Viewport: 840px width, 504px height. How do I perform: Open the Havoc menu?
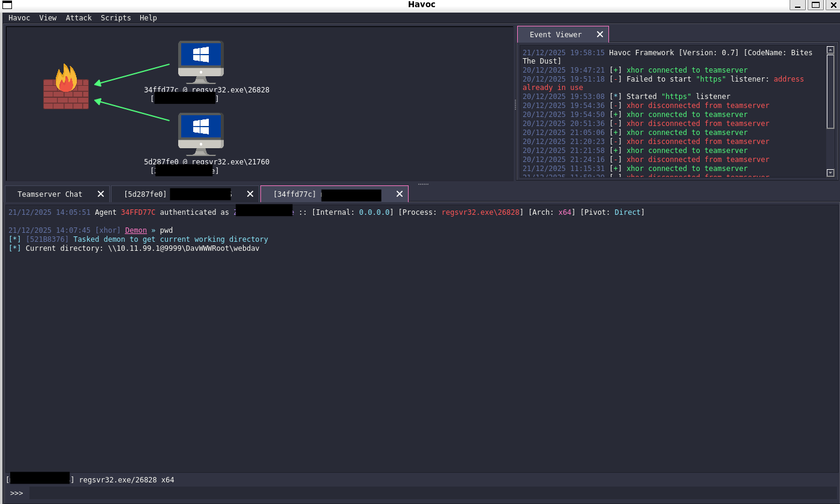click(x=19, y=18)
